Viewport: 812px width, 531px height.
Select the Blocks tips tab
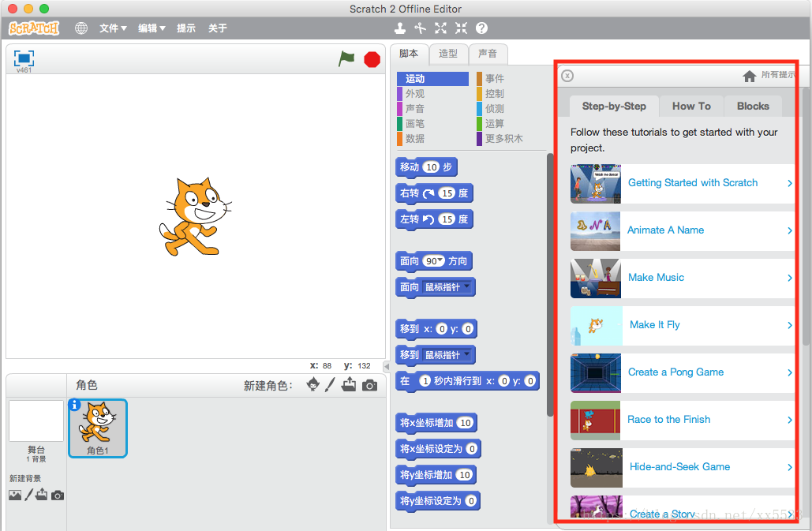click(753, 106)
